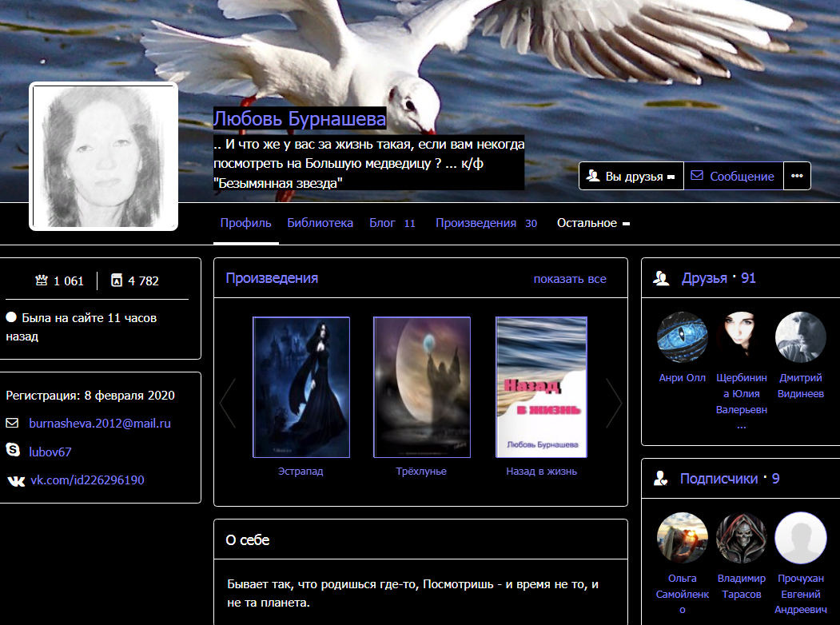Expand the 'Остальное' menu
Image resolution: width=840 pixels, height=625 pixels.
click(593, 223)
